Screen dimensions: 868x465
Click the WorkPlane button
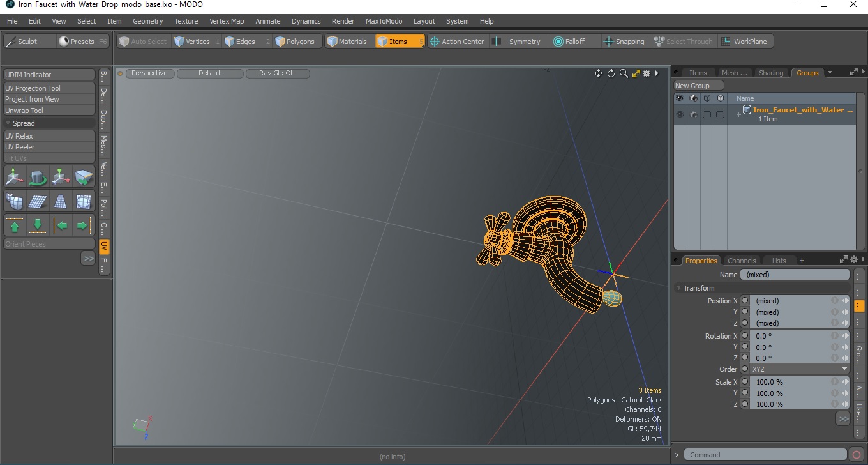745,42
